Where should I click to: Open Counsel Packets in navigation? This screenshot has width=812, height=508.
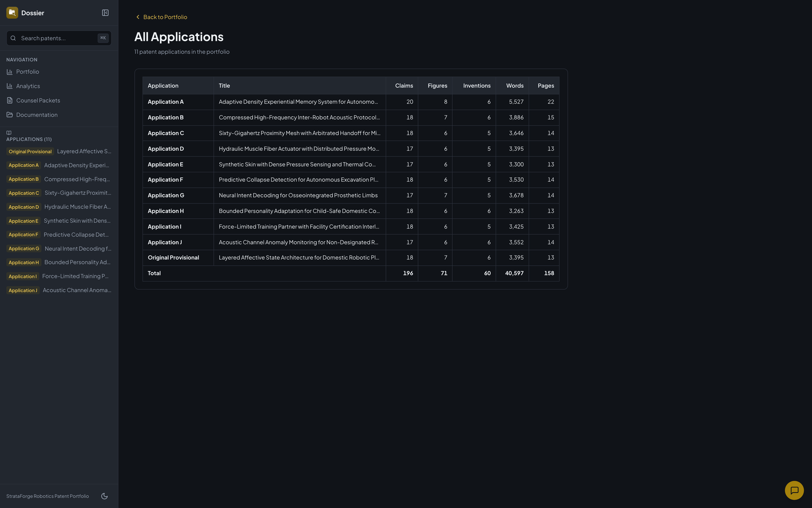click(59, 101)
